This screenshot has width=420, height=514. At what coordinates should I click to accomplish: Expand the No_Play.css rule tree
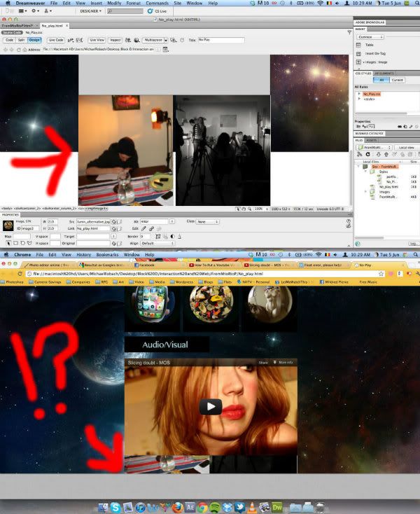tap(359, 94)
